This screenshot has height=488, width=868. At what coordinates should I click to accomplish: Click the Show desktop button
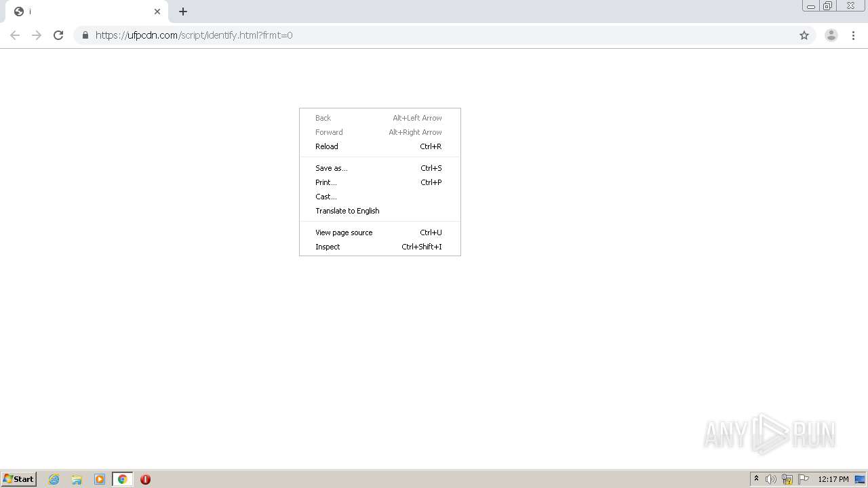coord(861,479)
